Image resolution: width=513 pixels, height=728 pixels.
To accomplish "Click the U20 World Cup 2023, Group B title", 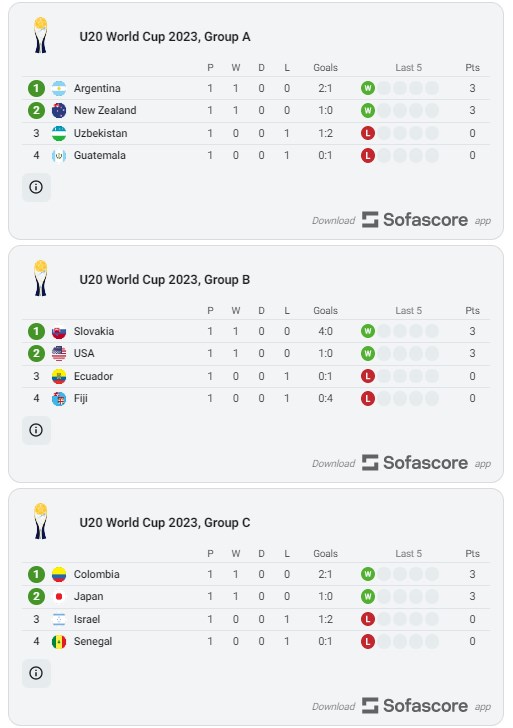I will [165, 280].
